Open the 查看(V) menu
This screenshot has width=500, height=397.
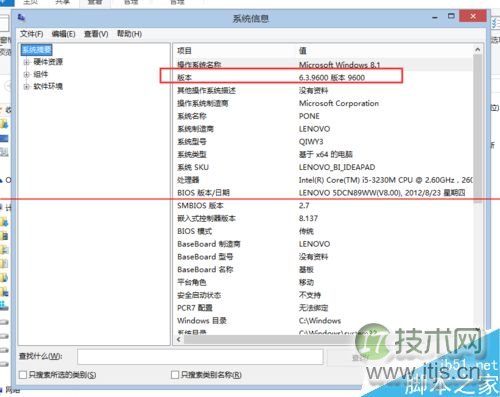pos(96,34)
